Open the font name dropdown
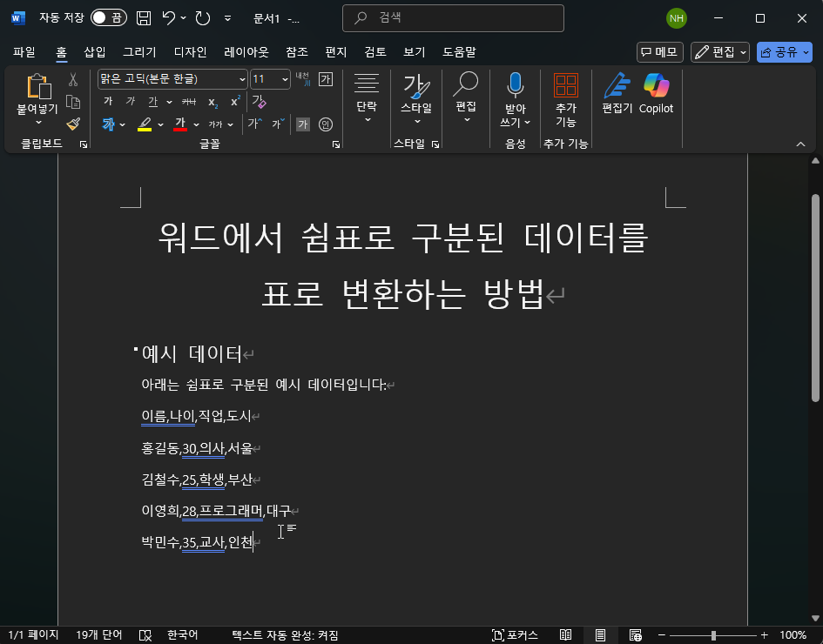The image size is (823, 644). [243, 80]
